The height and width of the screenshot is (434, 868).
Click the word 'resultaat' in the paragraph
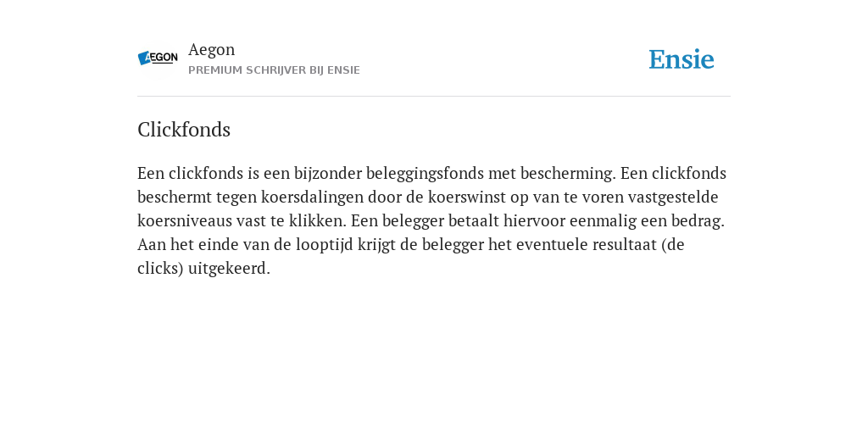pyautogui.click(x=625, y=245)
